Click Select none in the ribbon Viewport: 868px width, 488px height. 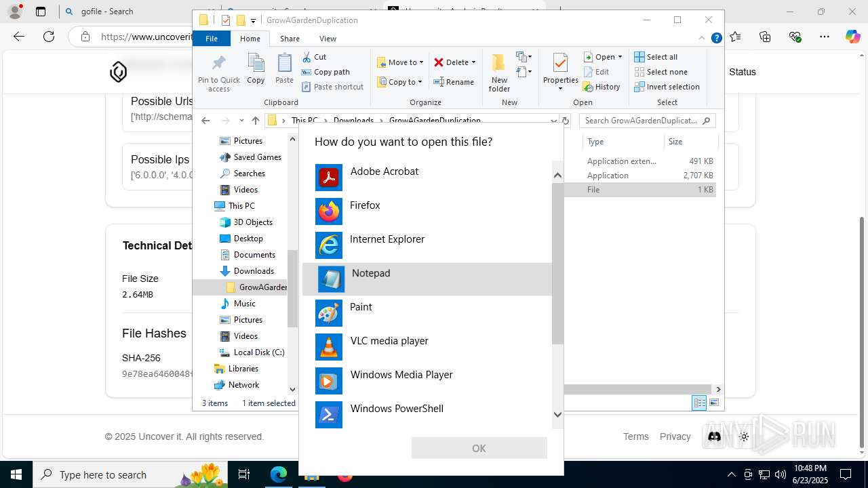[x=661, y=72]
